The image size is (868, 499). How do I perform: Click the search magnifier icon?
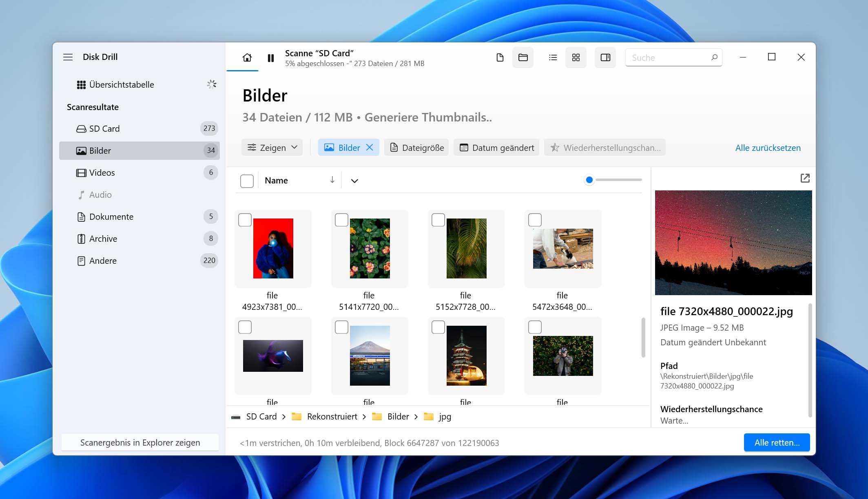[x=714, y=57]
